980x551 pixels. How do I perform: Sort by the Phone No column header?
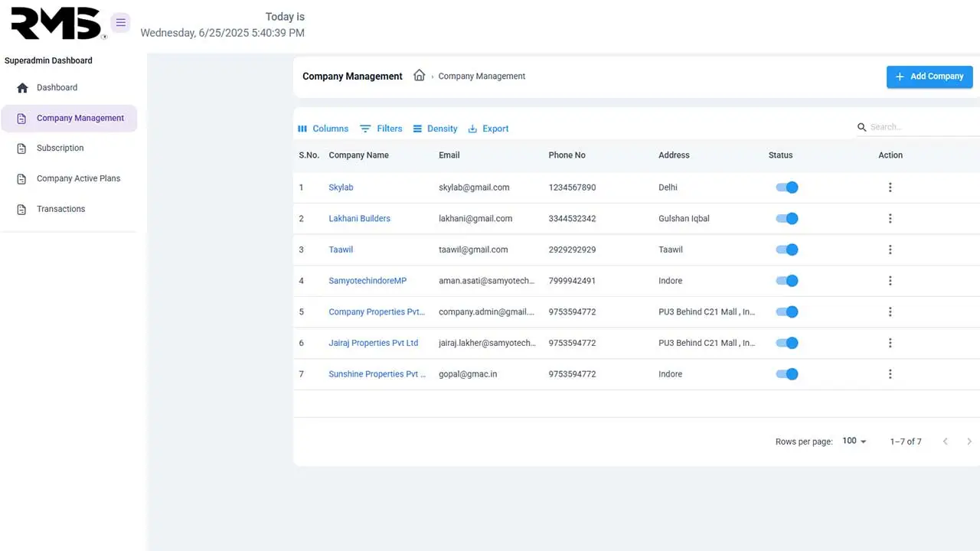click(567, 155)
